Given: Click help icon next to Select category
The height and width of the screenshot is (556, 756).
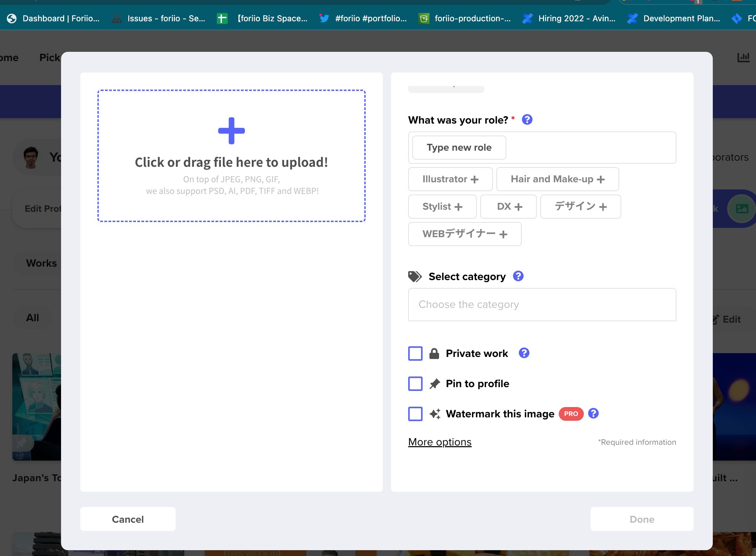Looking at the screenshot, I should 518,276.
